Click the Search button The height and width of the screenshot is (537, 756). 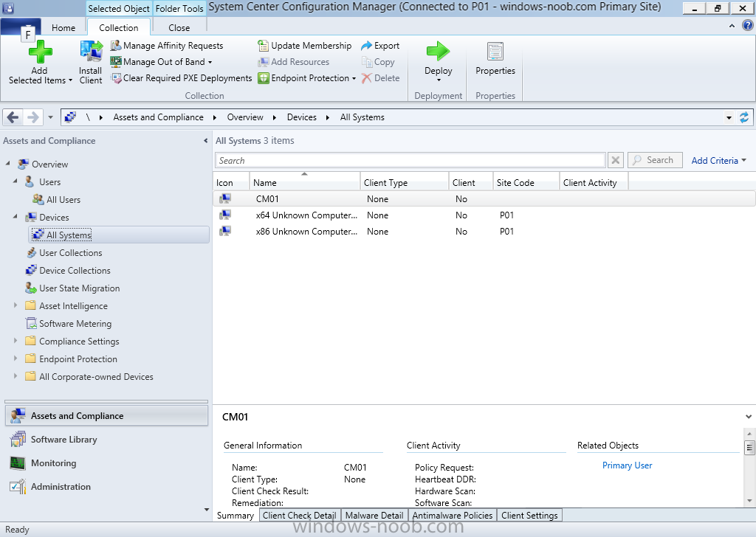655,160
